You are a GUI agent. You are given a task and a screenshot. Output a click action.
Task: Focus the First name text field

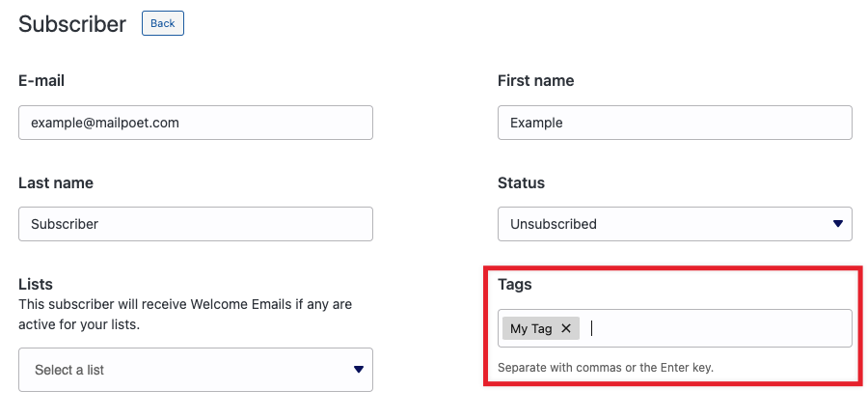674,123
